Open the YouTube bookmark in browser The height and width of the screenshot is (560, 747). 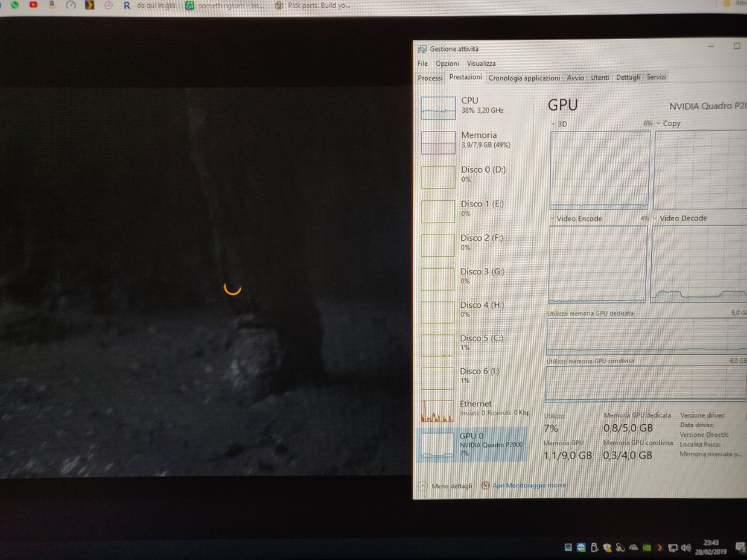(34, 5)
